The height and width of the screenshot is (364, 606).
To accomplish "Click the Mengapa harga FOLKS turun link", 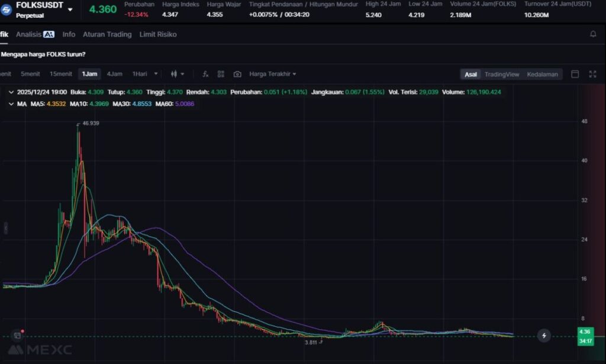I will (43, 54).
